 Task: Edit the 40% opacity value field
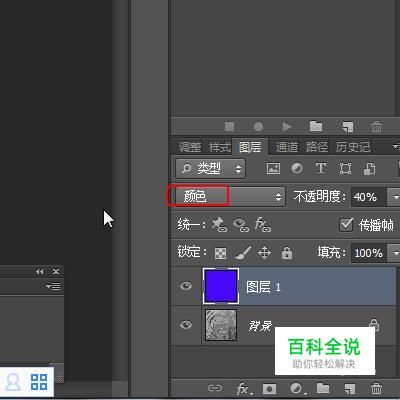click(x=368, y=197)
